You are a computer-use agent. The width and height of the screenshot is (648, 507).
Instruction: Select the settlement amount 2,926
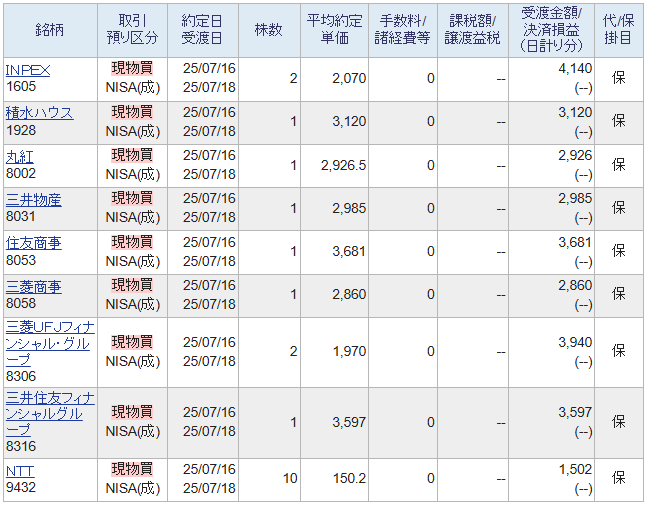click(x=575, y=156)
